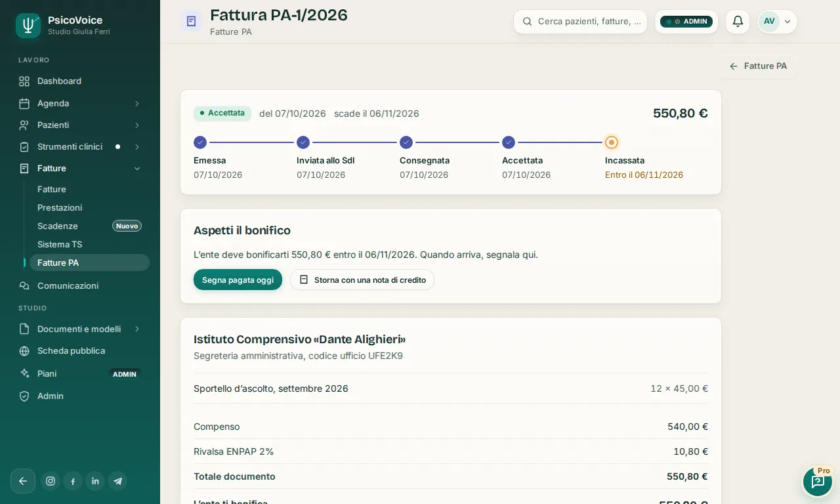Open Facebook social link

(73, 481)
